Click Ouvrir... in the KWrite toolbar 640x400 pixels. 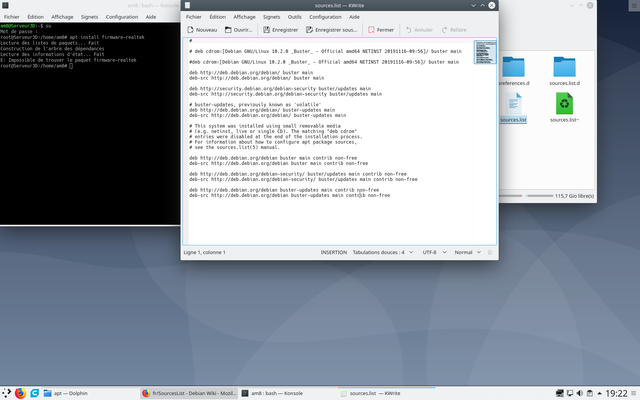[x=238, y=30]
